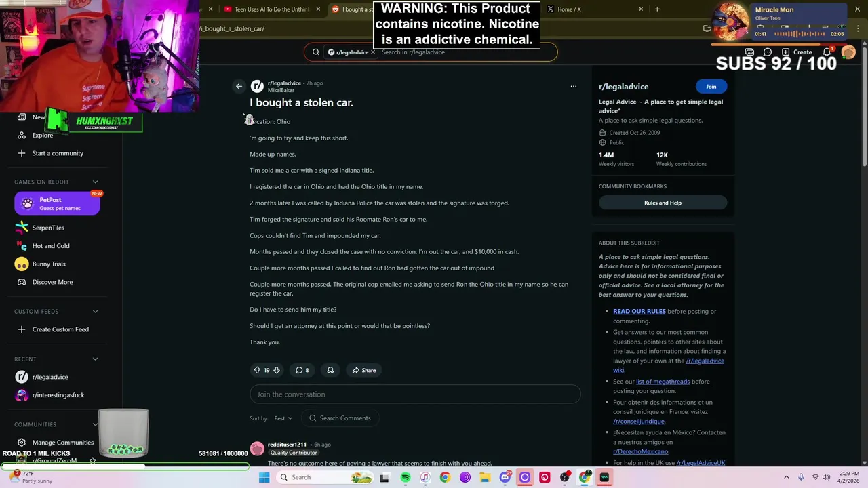Image resolution: width=868 pixels, height=488 pixels.
Task: Open commenter reddituser1211's profile
Action: coord(287,445)
